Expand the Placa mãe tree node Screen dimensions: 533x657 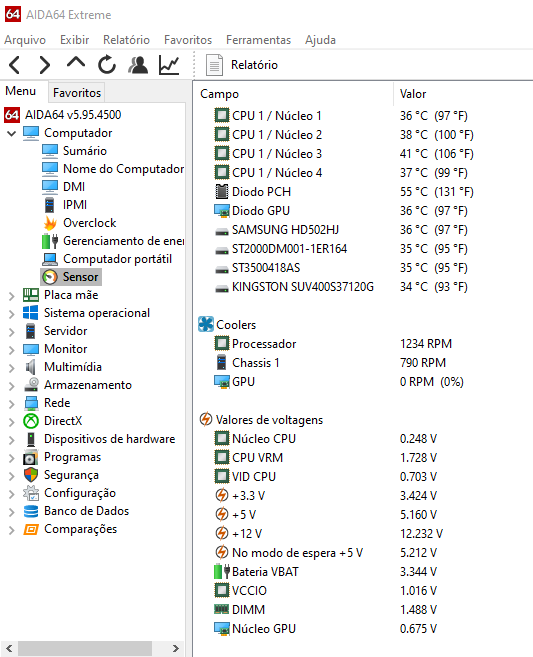[x=11, y=296]
